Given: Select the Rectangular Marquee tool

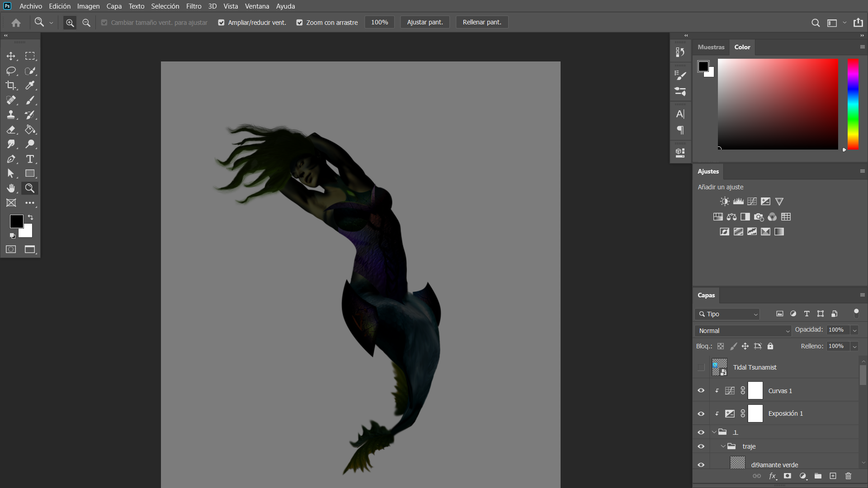Looking at the screenshot, I should pyautogui.click(x=30, y=56).
